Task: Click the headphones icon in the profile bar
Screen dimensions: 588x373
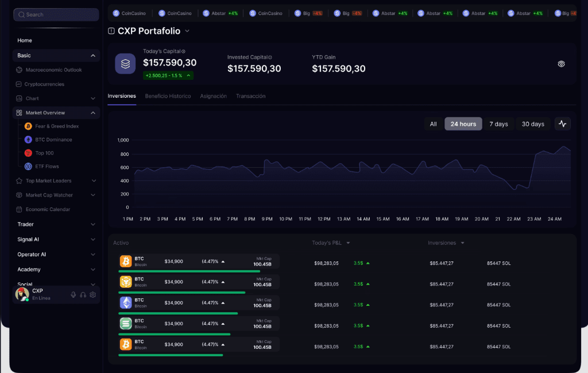Action: 84,294
